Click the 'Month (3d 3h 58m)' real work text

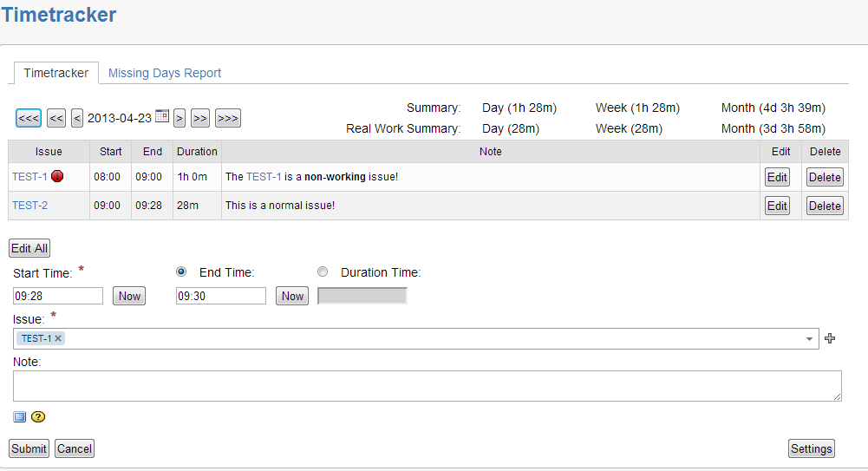coord(773,128)
